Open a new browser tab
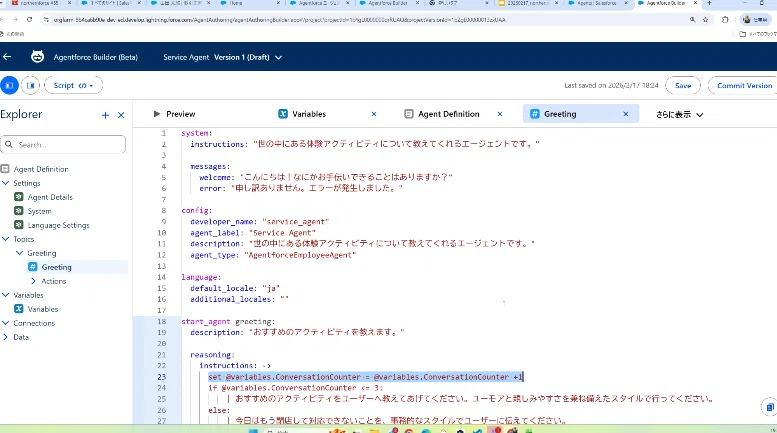This screenshot has height=433, width=777. click(709, 3)
